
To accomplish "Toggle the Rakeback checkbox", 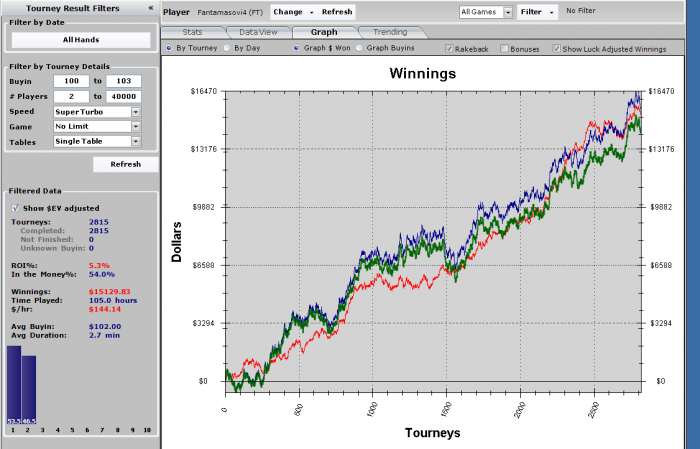I will click(x=449, y=49).
